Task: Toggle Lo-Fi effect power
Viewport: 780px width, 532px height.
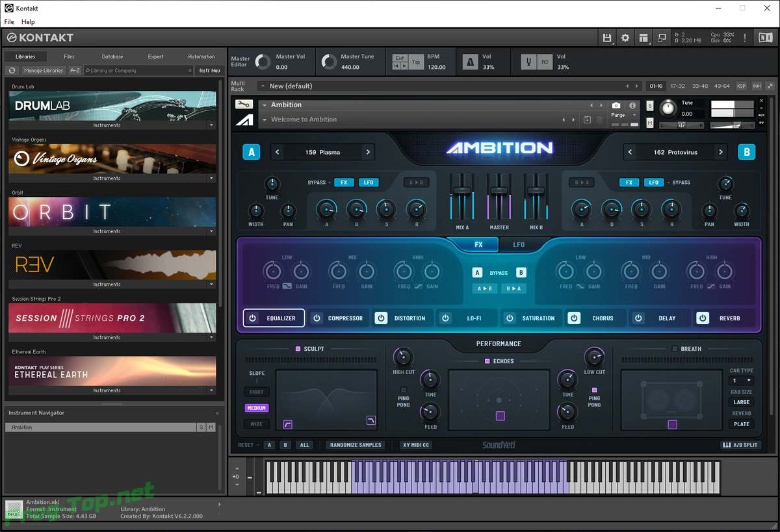Action: click(x=445, y=318)
